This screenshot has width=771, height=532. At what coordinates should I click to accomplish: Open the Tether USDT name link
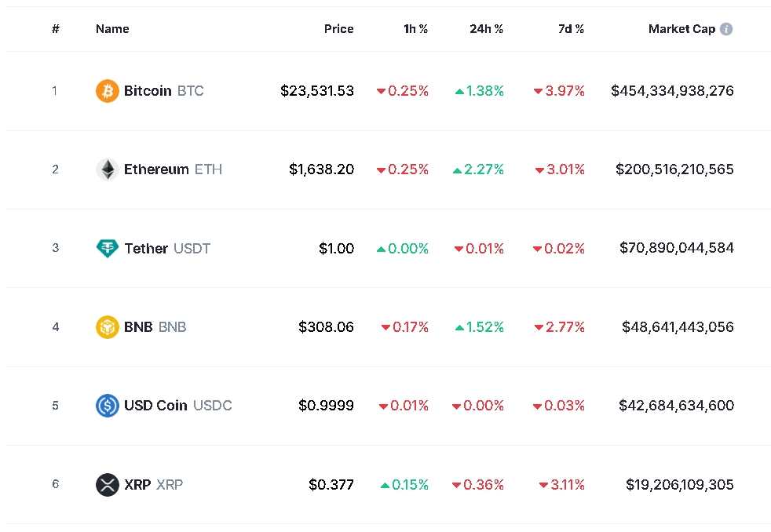pyautogui.click(x=167, y=249)
